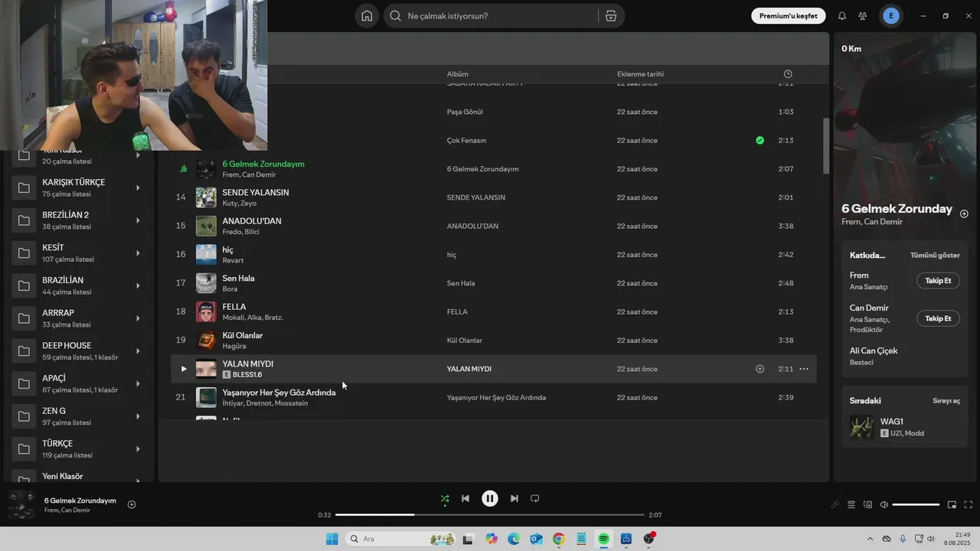Image resolution: width=980 pixels, height=551 pixels.
Task: Expand the DEEP HOUSE folder
Action: 138,351
